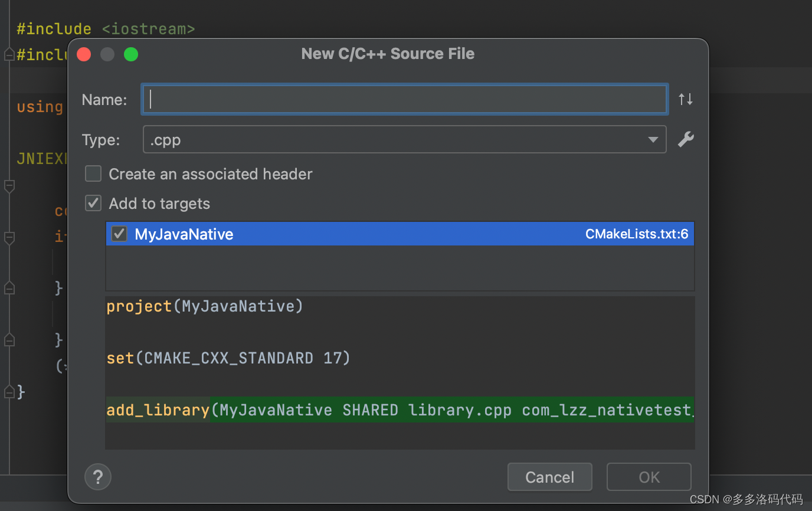Click the wrench settings icon beside Type
Image resolution: width=812 pixels, height=511 pixels.
click(685, 139)
